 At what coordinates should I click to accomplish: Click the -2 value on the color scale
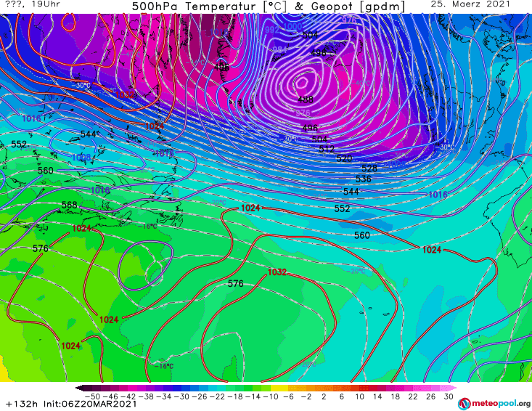coord(308,396)
